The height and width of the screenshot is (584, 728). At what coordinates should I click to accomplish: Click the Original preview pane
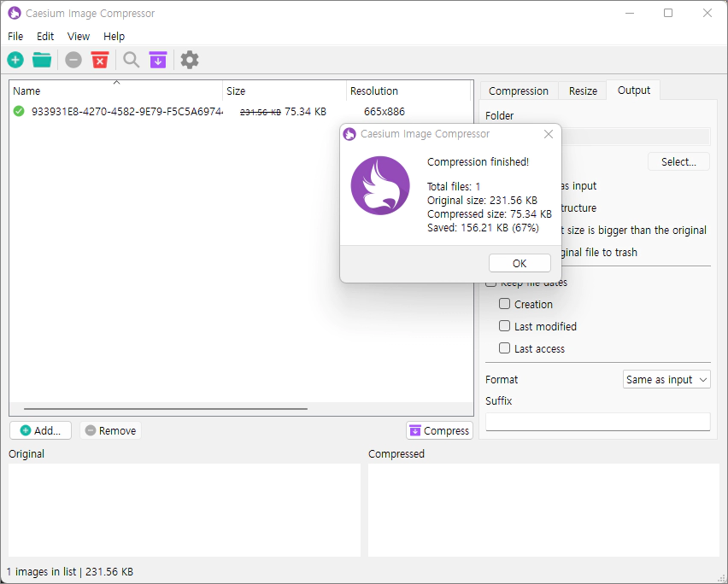[185, 510]
